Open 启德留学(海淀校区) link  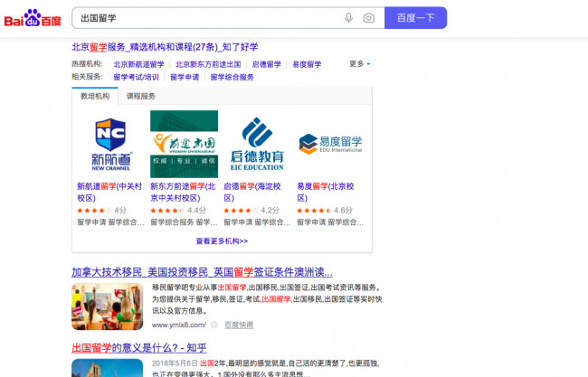pos(252,192)
